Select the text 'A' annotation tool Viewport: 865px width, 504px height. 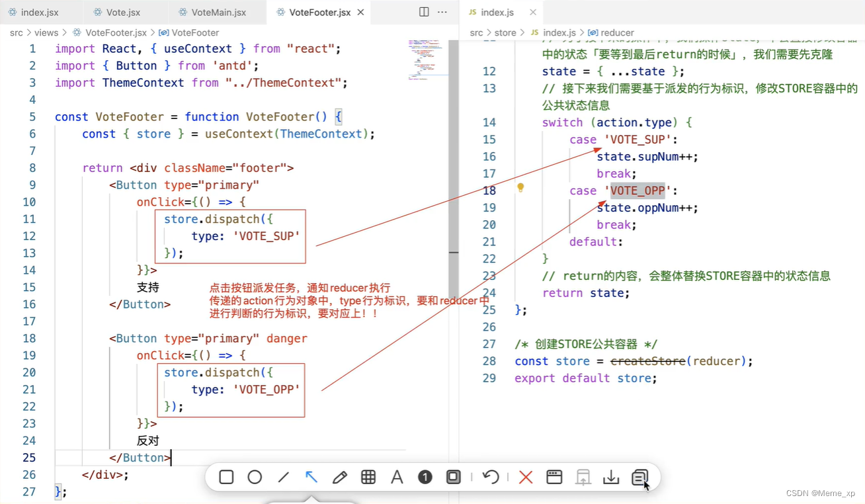coord(397,477)
